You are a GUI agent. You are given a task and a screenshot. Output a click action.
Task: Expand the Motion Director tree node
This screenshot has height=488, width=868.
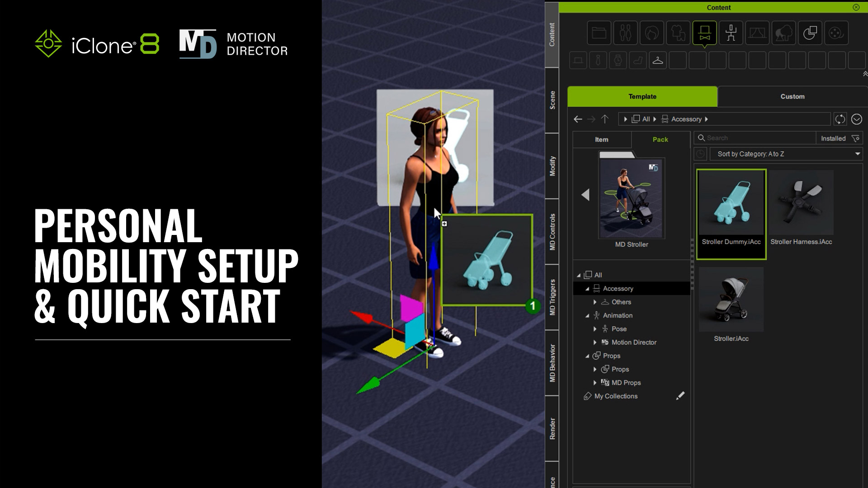[595, 343]
